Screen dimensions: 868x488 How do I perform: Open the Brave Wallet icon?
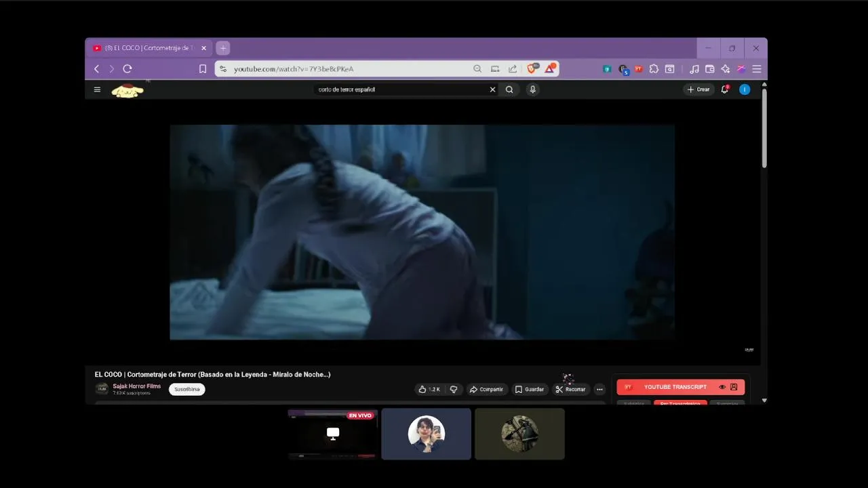(x=710, y=68)
